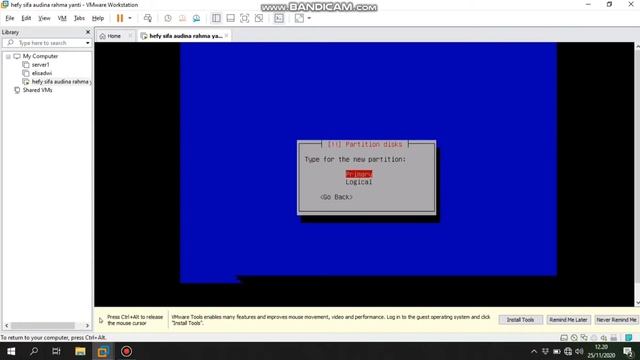
Task: Close the hefy sifa audina rahma tab
Action: point(227,36)
